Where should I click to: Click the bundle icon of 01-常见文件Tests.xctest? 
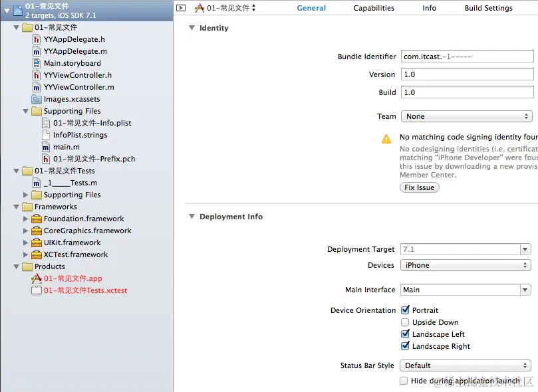(37, 290)
